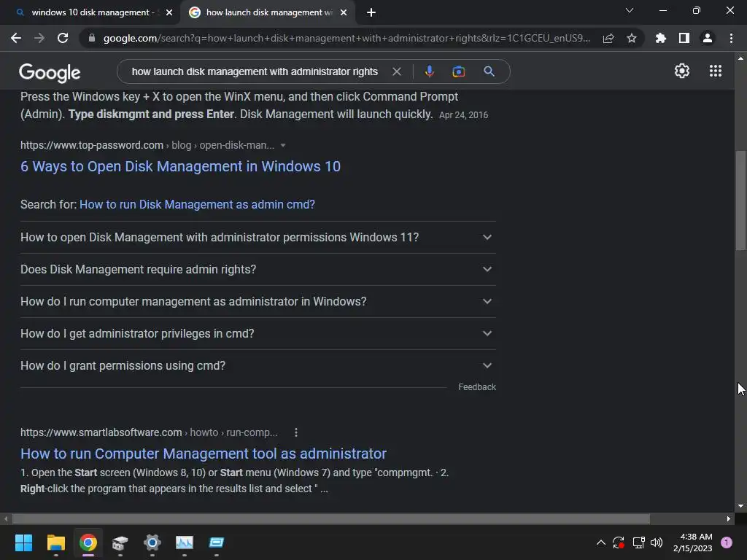The image size is (747, 560).
Task: Click the Chrome taskbar icon
Action: (88, 542)
